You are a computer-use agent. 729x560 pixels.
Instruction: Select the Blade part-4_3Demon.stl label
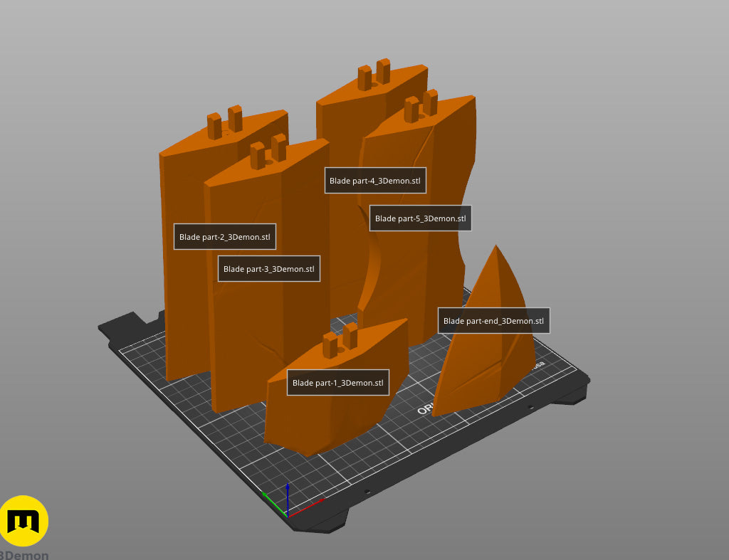point(375,180)
